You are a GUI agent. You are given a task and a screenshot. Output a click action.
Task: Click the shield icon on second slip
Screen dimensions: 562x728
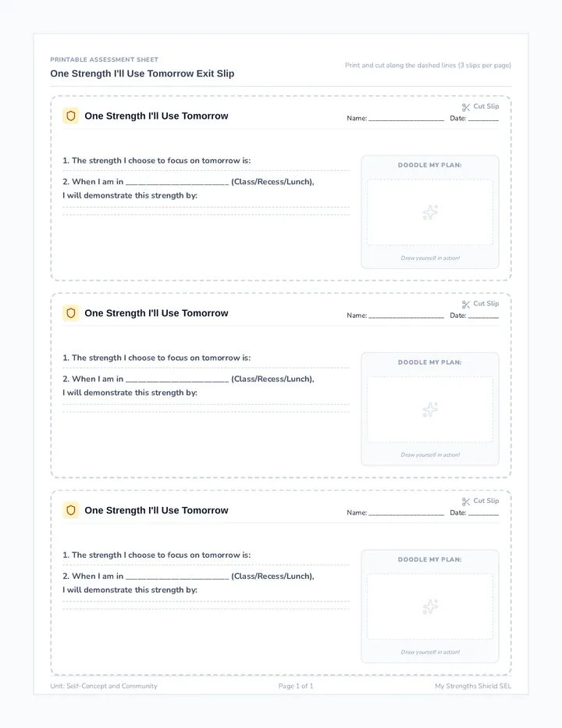70,313
